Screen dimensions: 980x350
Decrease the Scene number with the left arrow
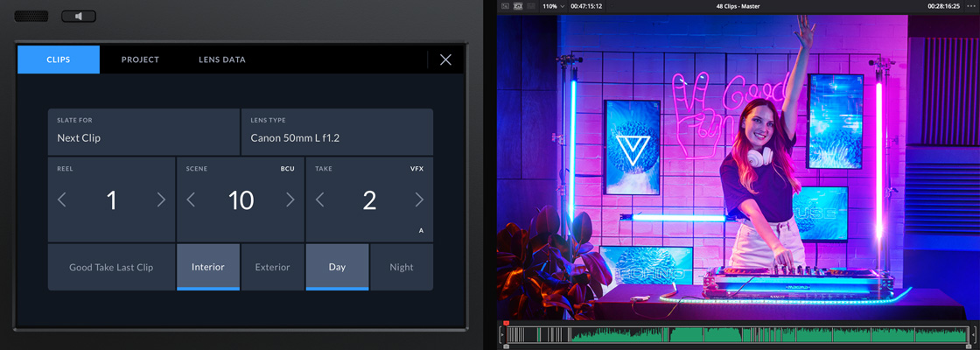pyautogui.click(x=191, y=200)
